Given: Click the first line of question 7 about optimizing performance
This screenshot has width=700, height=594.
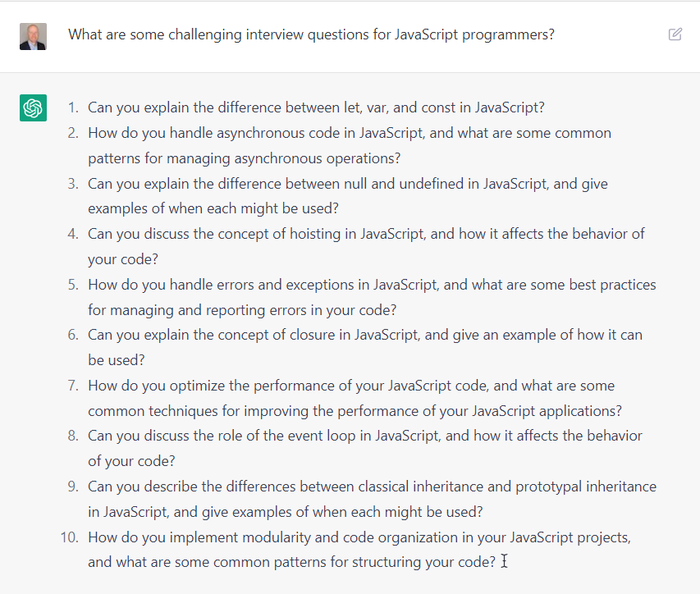Looking at the screenshot, I should pos(351,386).
